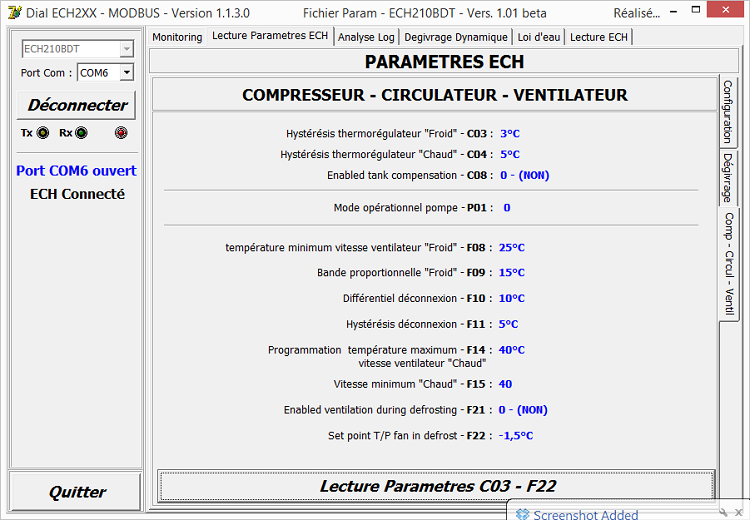This screenshot has width=750, height=520.
Task: Go to the Loi d'eau tab
Action: (x=539, y=37)
